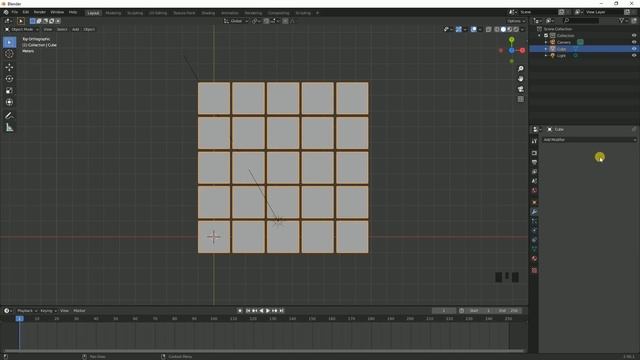Open the Particles properties tab
The height and width of the screenshot is (360, 640).
coord(534,221)
